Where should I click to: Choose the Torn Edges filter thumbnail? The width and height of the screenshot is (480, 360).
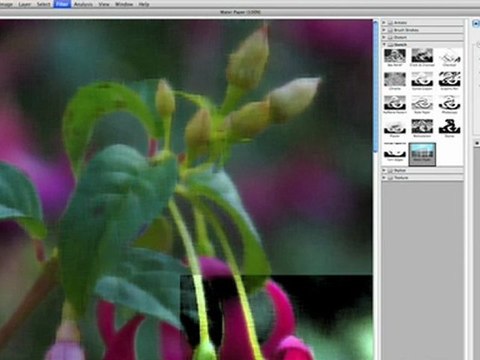click(395, 151)
